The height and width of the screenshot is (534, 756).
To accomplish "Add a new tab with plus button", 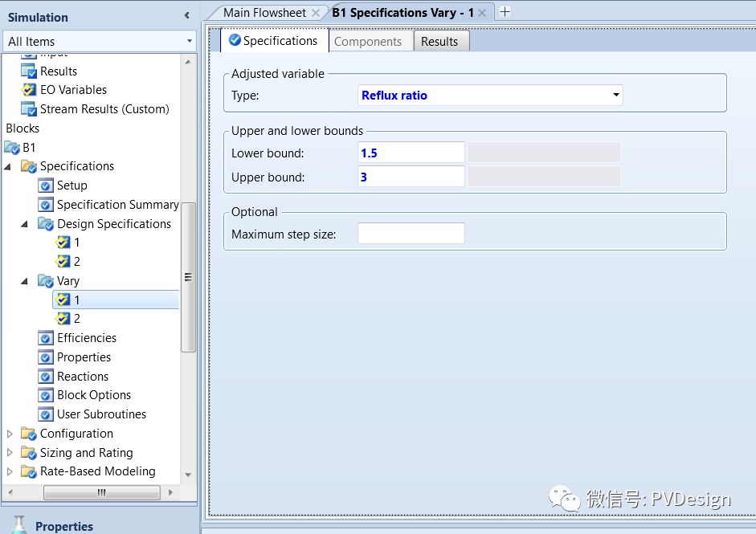I will point(505,11).
